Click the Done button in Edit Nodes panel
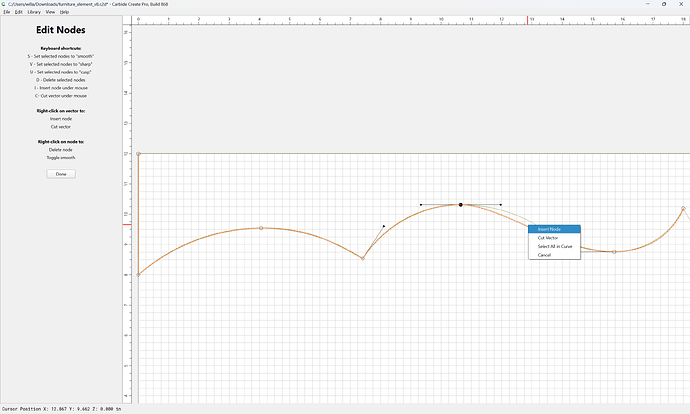This screenshot has height=414, width=690. click(61, 174)
